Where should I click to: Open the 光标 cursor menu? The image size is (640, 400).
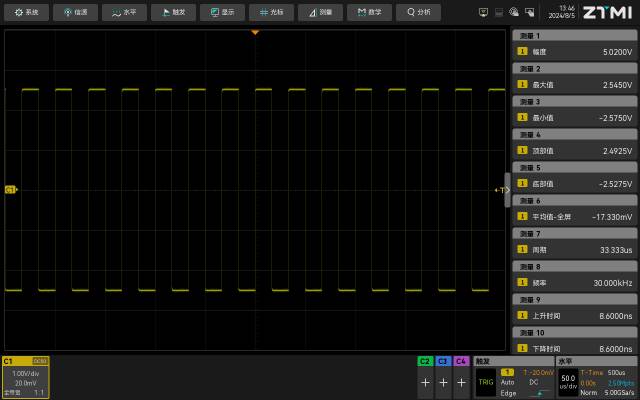coord(271,12)
